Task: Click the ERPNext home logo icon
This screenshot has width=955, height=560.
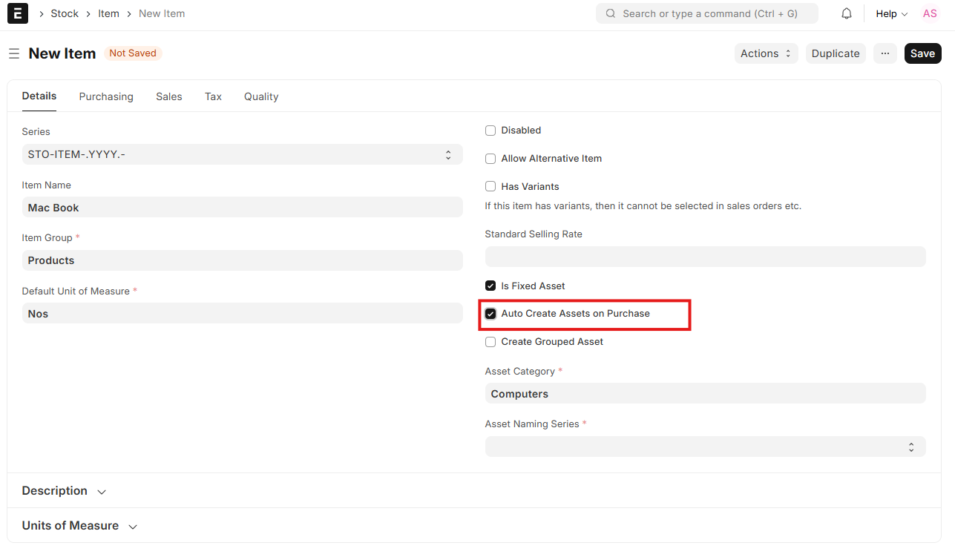Action: point(18,13)
